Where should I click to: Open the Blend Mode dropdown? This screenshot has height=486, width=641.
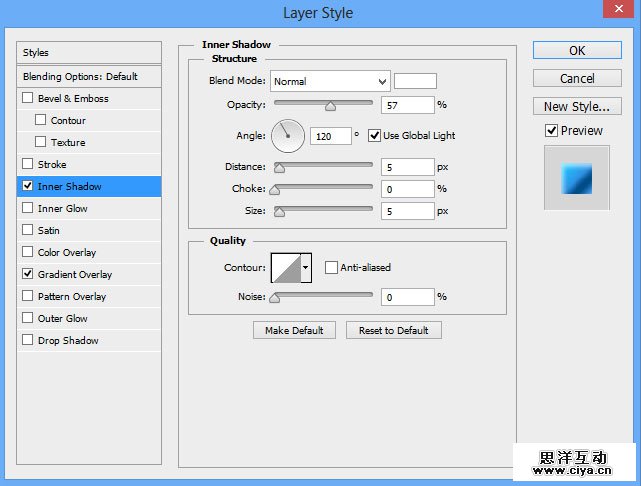point(329,81)
